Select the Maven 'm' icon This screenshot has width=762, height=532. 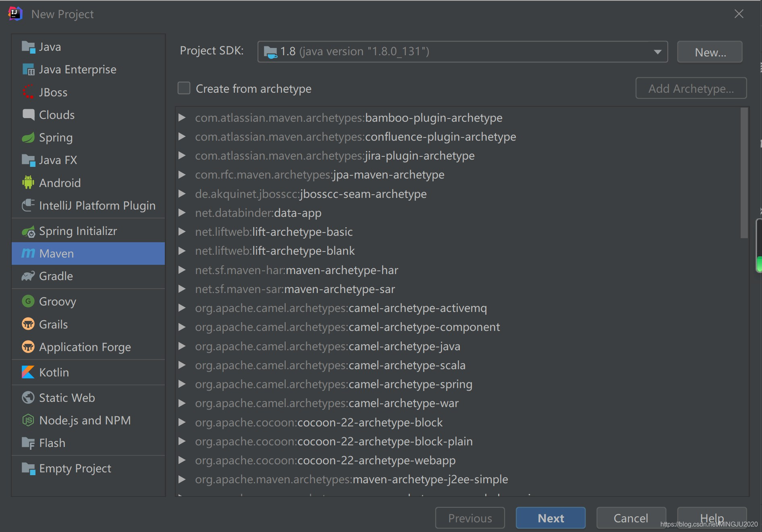point(28,254)
